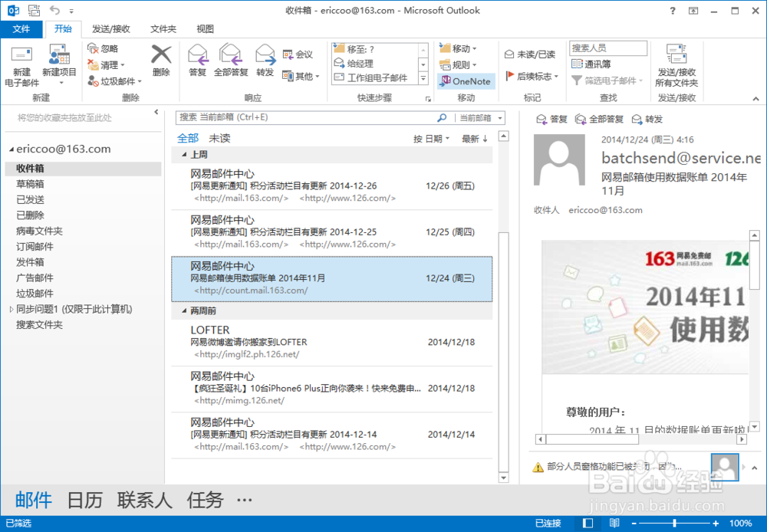The height and width of the screenshot is (532, 767).
Task: Show All (全部) messages filter
Action: click(188, 139)
